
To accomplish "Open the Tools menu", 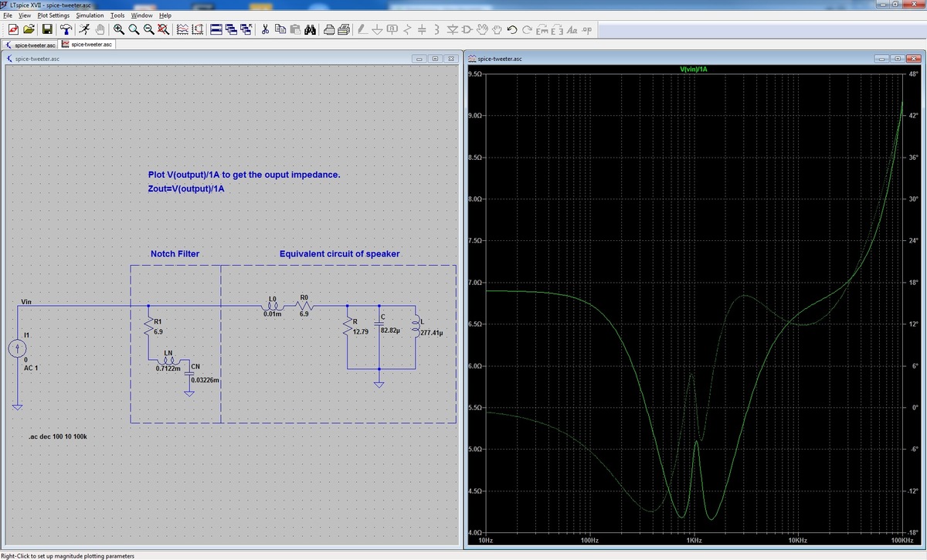I will [x=117, y=15].
